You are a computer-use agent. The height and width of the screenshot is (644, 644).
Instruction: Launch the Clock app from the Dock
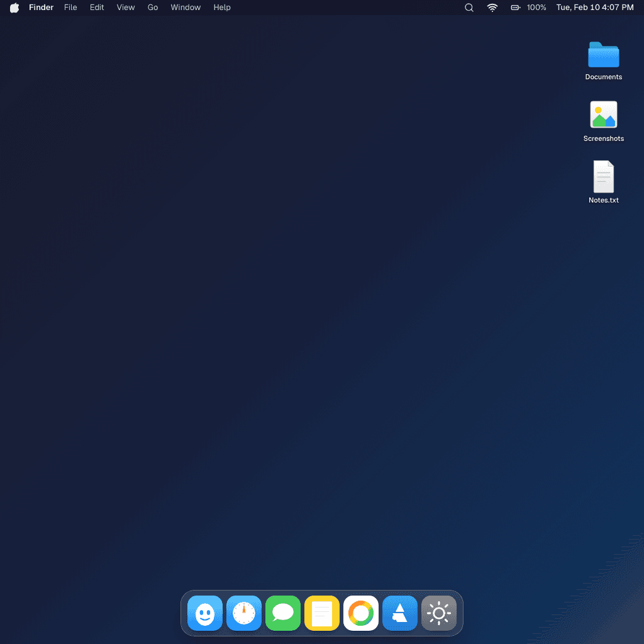point(243,613)
